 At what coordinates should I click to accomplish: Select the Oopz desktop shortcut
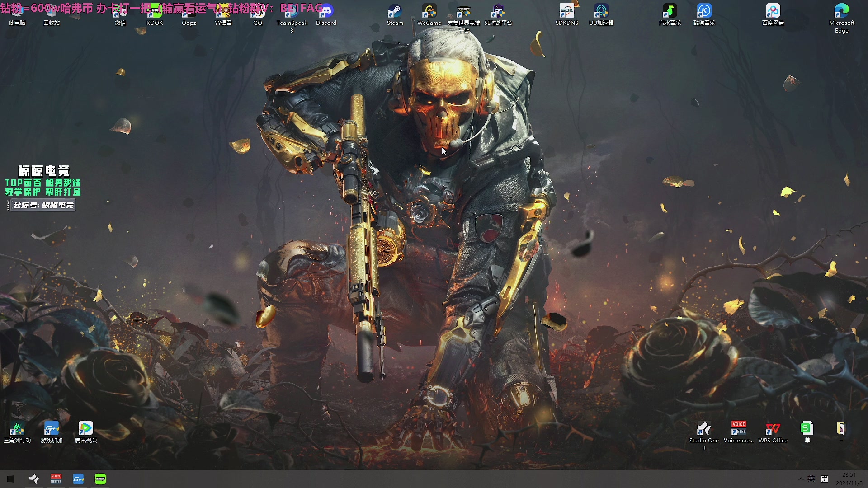(189, 14)
